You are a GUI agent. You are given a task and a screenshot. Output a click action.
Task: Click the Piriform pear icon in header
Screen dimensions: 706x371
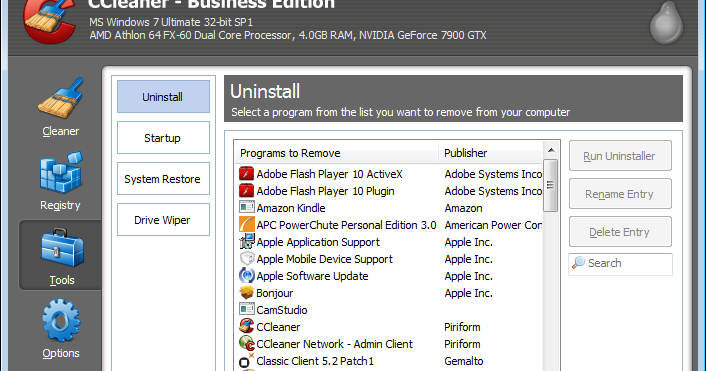666,23
